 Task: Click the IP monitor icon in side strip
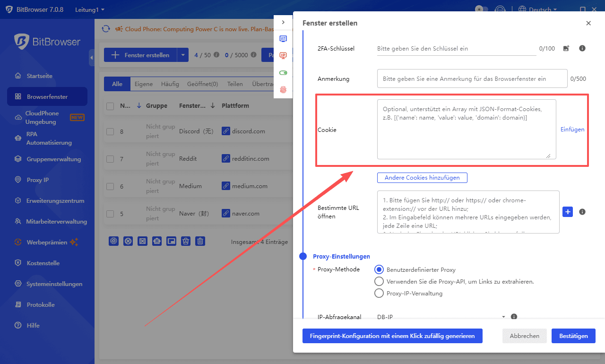pyautogui.click(x=283, y=56)
